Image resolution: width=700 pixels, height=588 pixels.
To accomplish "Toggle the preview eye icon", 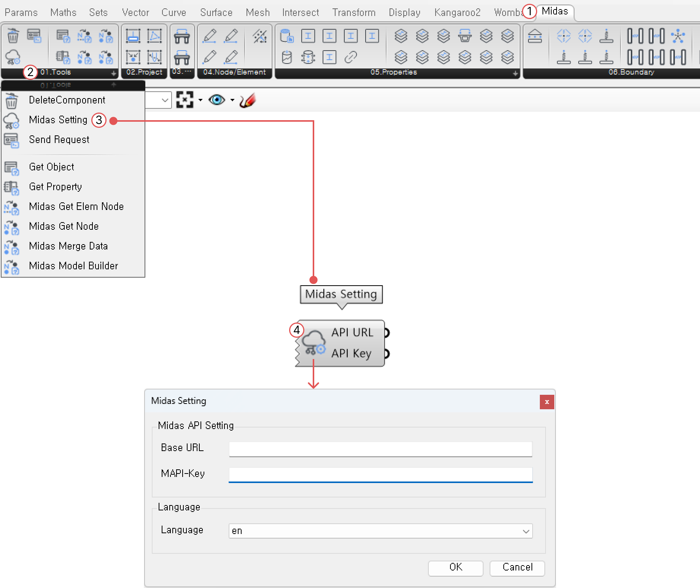I will 217,100.
